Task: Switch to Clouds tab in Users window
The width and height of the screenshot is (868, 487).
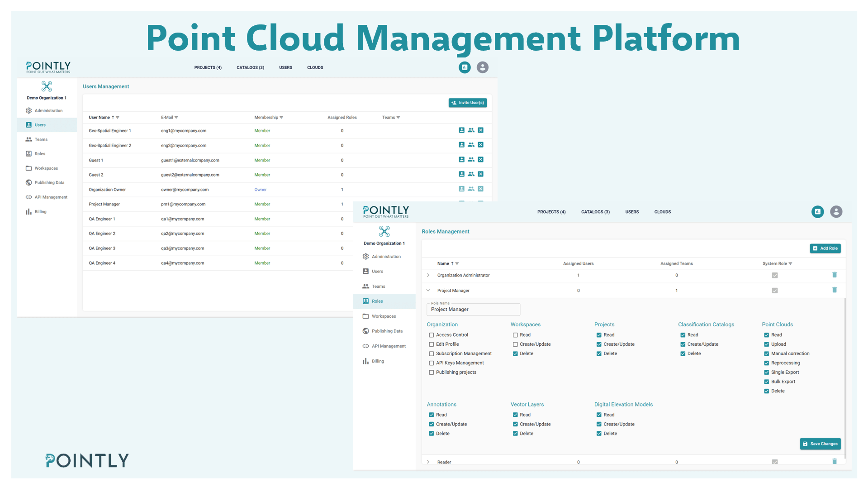Action: click(x=315, y=67)
